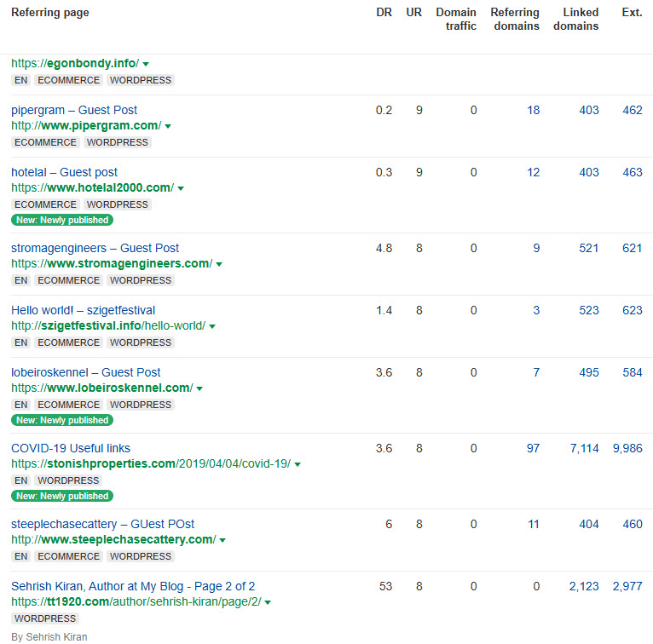Open dropdown arrow next to stromagengineers.com URL

[x=219, y=264]
